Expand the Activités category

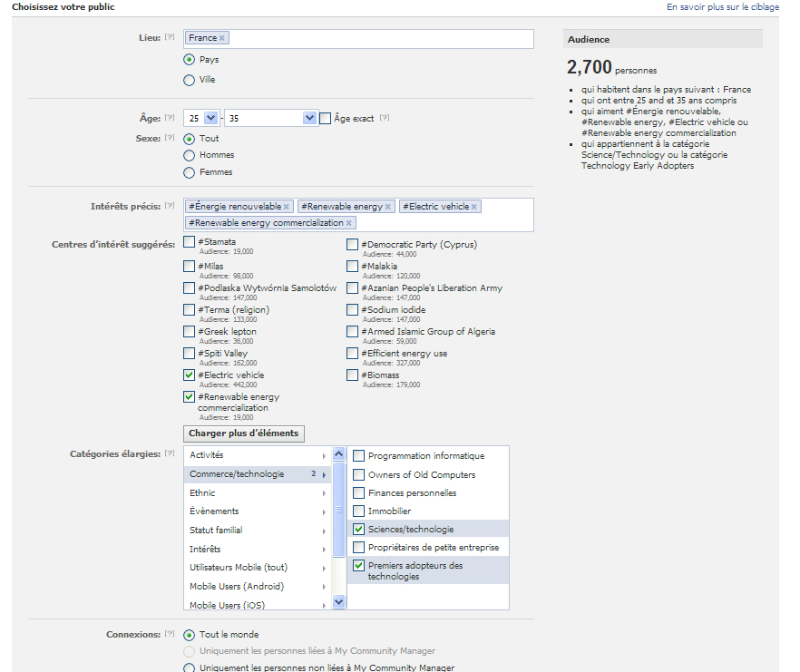click(258, 455)
